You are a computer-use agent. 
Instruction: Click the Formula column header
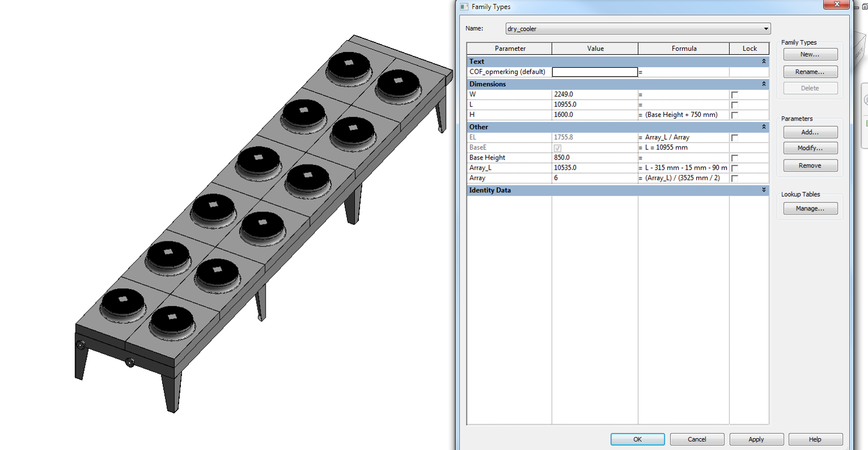click(x=684, y=49)
